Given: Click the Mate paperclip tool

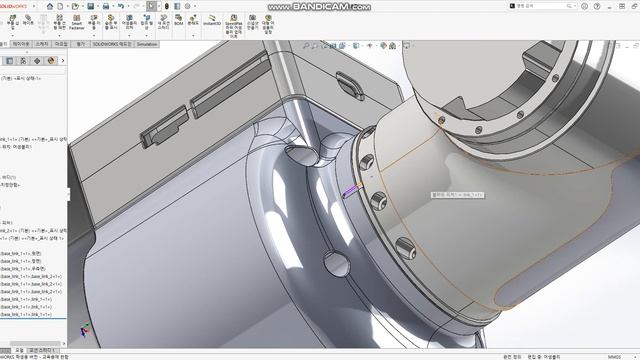Looking at the screenshot, I should [x=28, y=20].
